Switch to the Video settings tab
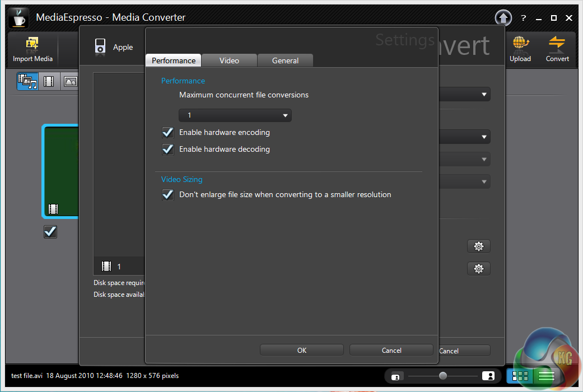The width and height of the screenshot is (583, 392). click(229, 60)
